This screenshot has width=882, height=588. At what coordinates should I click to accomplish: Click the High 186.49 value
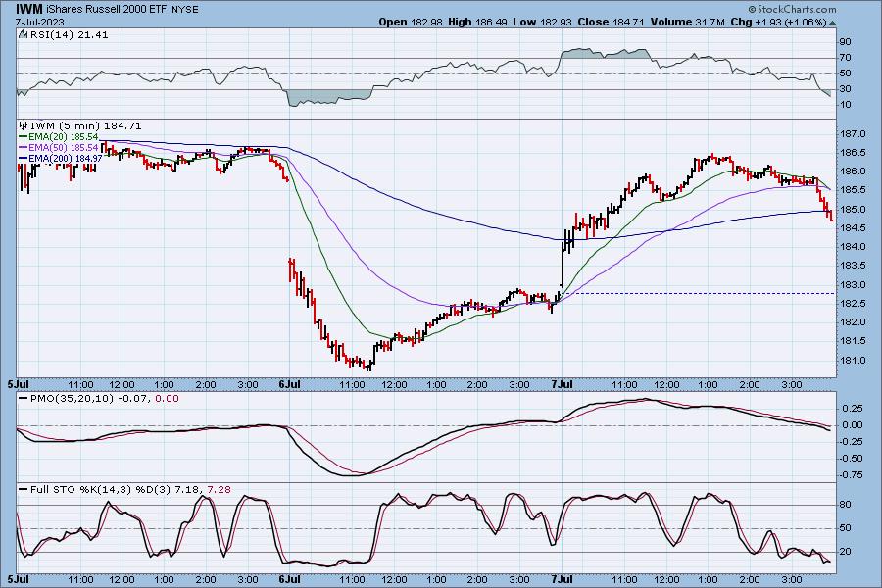478,22
